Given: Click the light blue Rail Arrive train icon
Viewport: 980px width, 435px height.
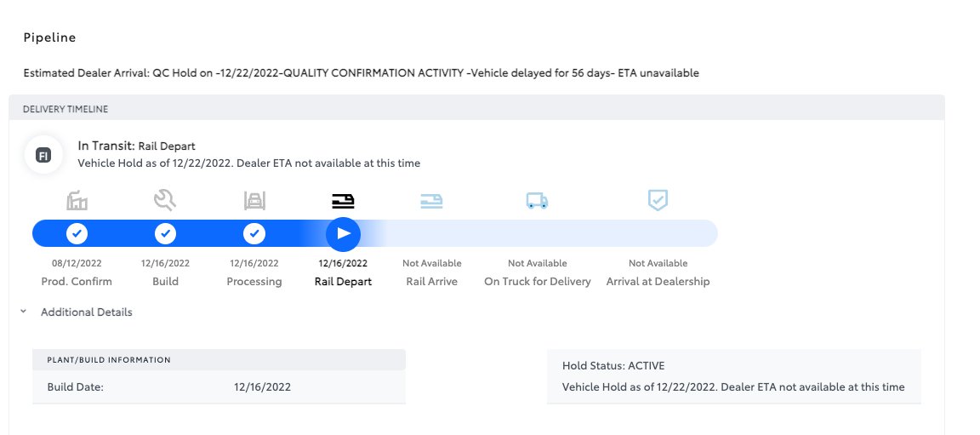Looking at the screenshot, I should click(431, 201).
